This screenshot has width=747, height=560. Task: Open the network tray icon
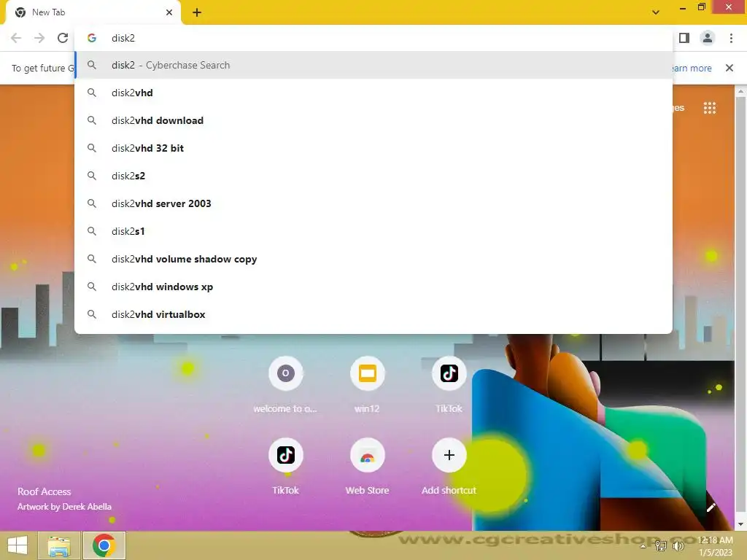click(661, 545)
